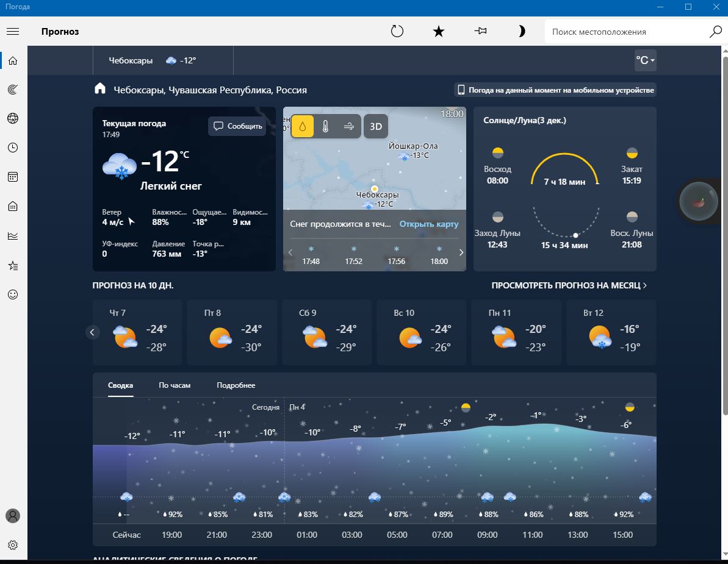Toggle the 3D map view

(x=376, y=127)
